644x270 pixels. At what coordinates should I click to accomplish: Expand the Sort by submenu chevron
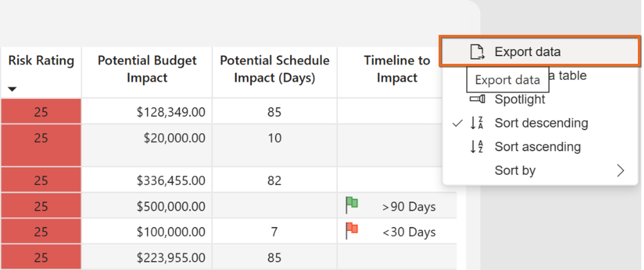click(x=621, y=171)
